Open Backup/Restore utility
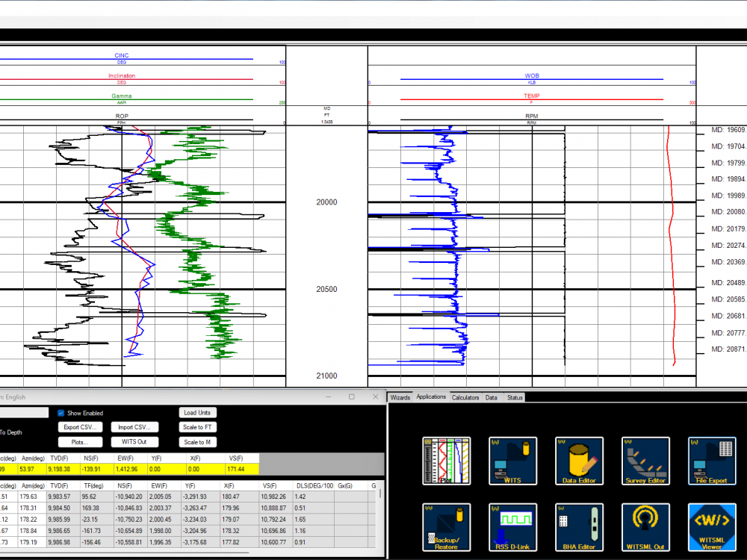The width and height of the screenshot is (747, 560). [446, 527]
